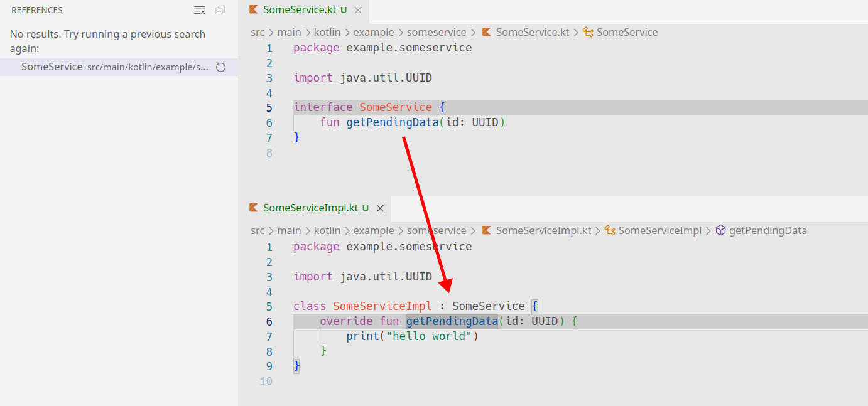The width and height of the screenshot is (868, 406).
Task: Clear the references results list
Action: [200, 10]
